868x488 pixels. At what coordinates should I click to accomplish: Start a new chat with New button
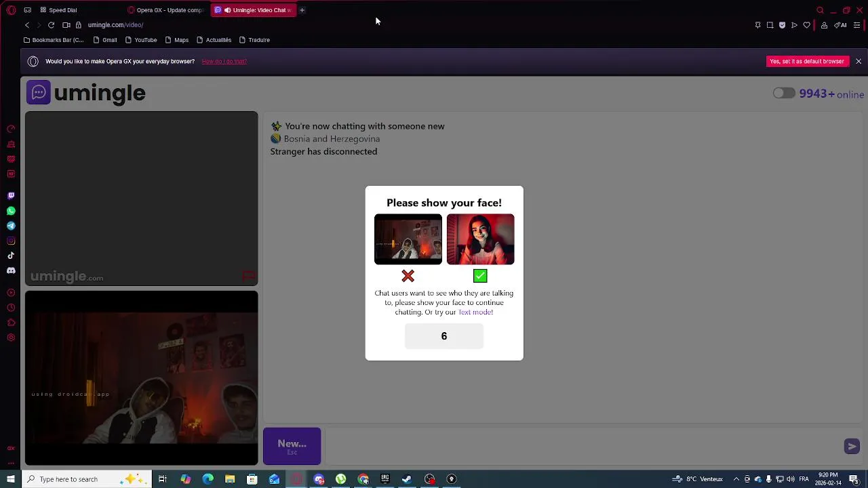292,446
